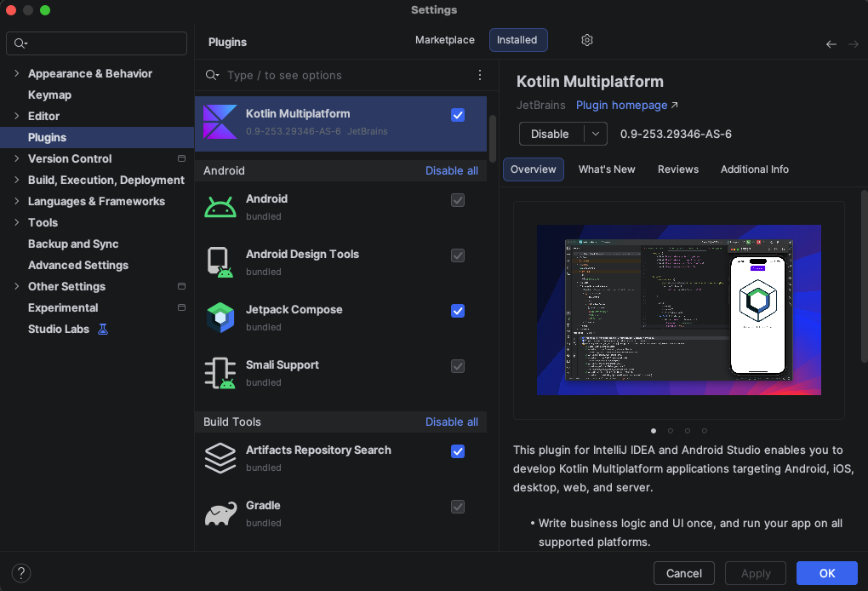Open the Additional Info tab
The image size is (868, 591).
tap(755, 169)
